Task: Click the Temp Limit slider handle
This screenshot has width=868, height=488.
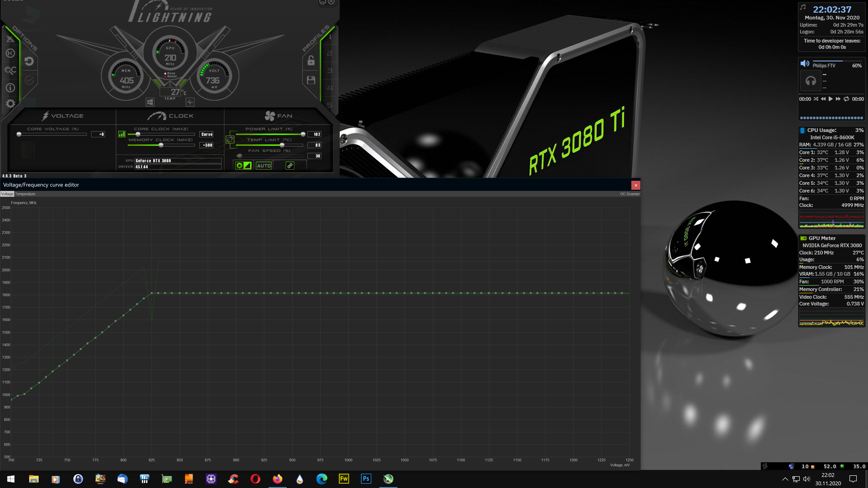Action: point(282,145)
